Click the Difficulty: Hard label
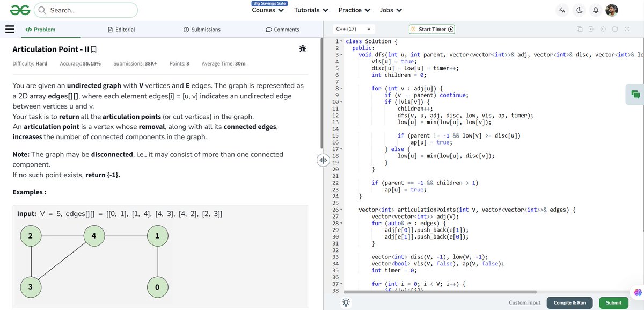 point(30,64)
